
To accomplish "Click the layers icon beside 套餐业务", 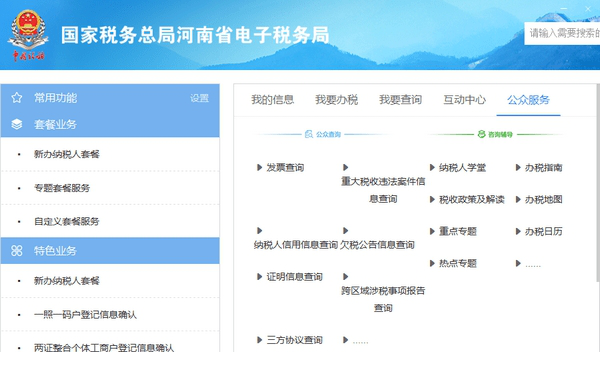I will click(x=16, y=124).
